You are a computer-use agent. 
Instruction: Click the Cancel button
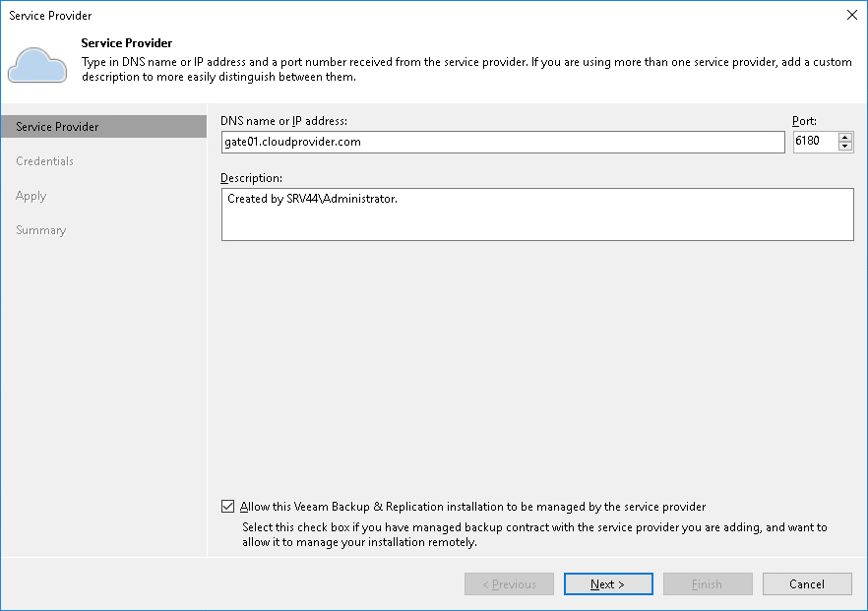pos(807,584)
